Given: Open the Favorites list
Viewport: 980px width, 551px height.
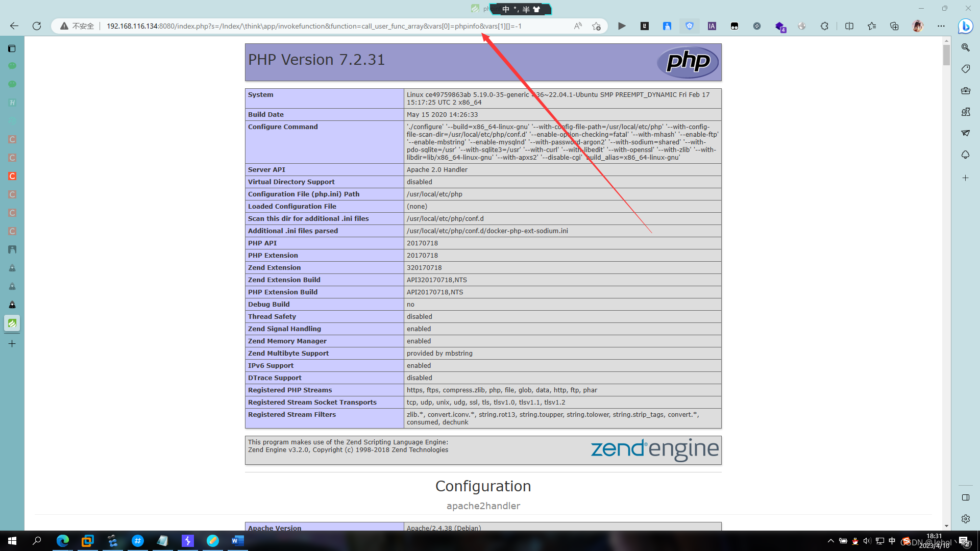Looking at the screenshot, I should (872, 26).
